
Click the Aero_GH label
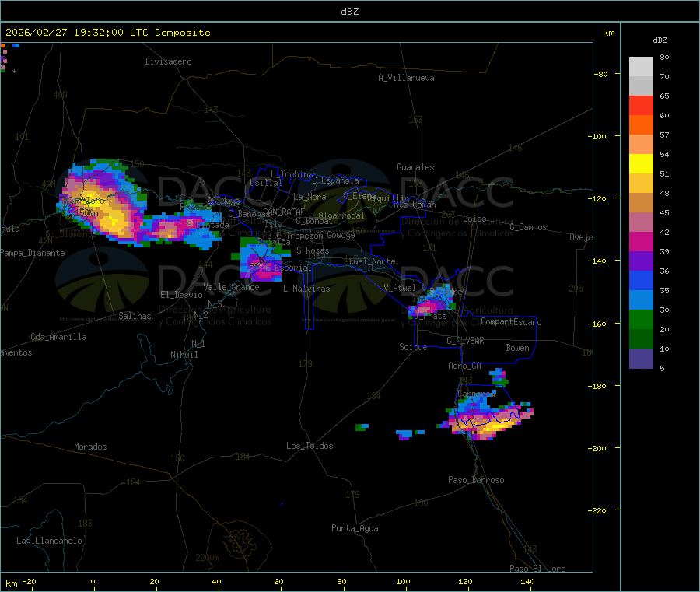point(464,366)
